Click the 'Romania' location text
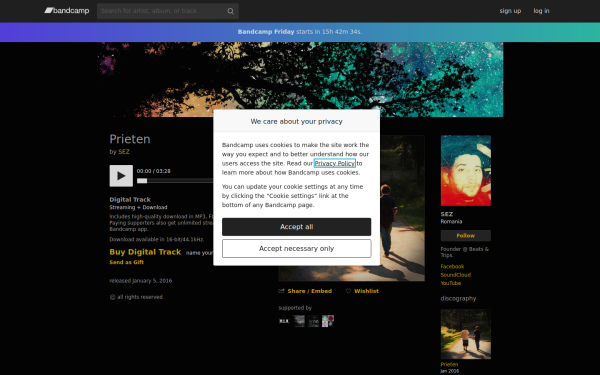This screenshot has width=600, height=375. click(x=452, y=222)
